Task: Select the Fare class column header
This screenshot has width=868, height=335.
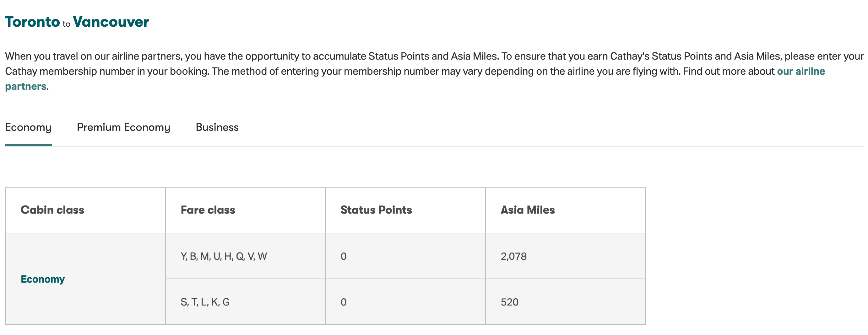Action: pos(209,210)
